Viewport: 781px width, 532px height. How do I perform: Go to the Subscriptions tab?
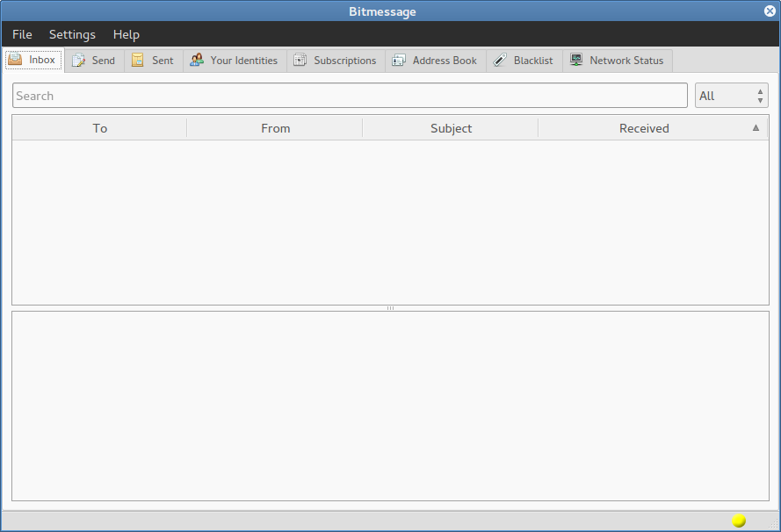[x=336, y=61]
